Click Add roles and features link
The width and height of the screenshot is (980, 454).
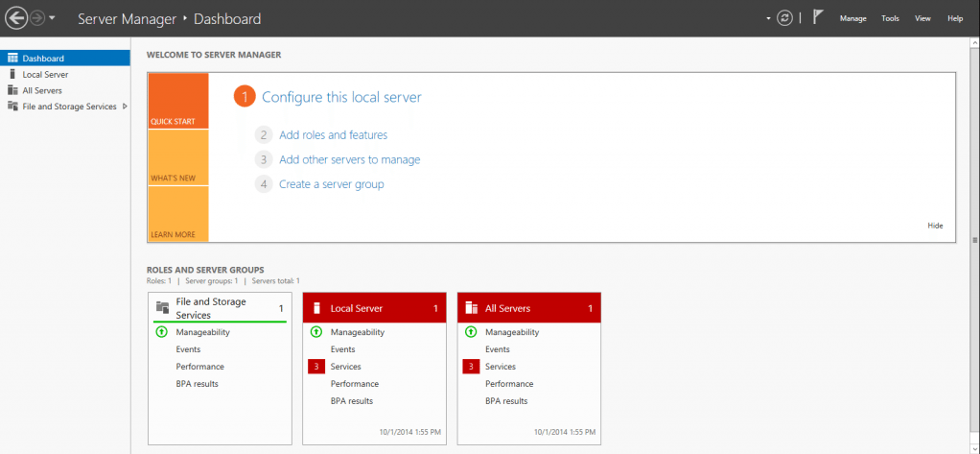pyautogui.click(x=333, y=135)
